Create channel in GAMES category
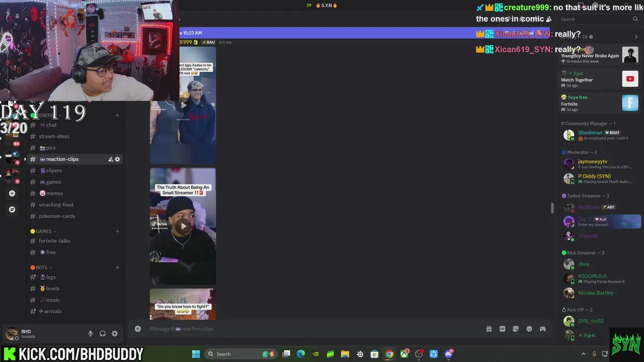Image resolution: width=644 pixels, height=362 pixels. [x=117, y=231]
